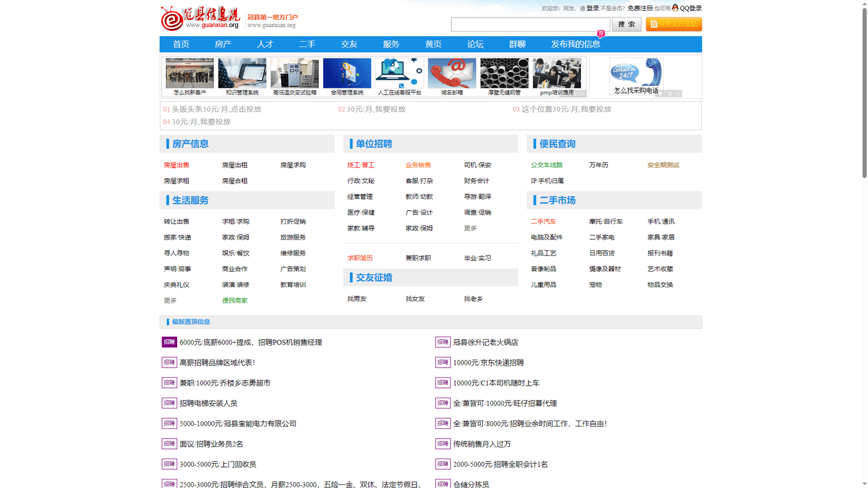
Task: Open the 房屋求购 category
Action: point(293,165)
